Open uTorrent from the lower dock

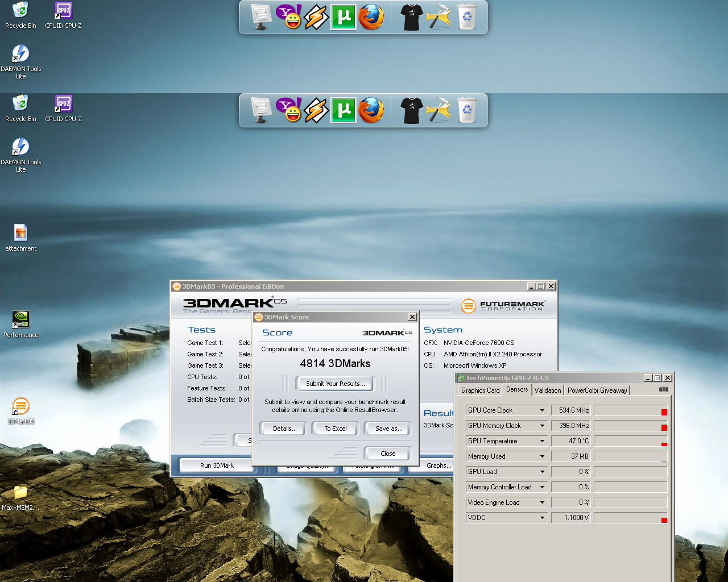click(344, 110)
